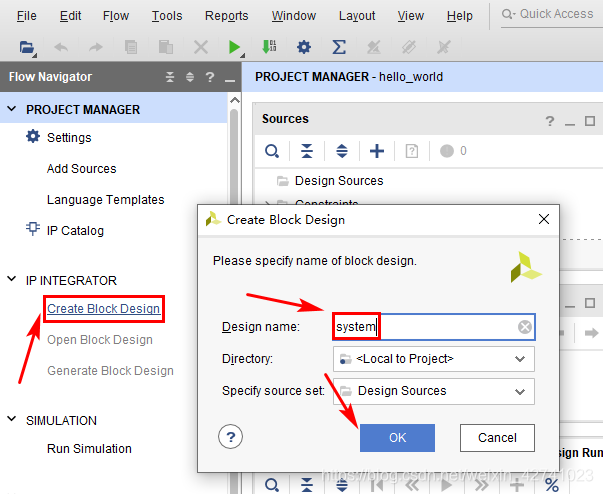
Task: Open the Flow menu
Action: point(116,16)
